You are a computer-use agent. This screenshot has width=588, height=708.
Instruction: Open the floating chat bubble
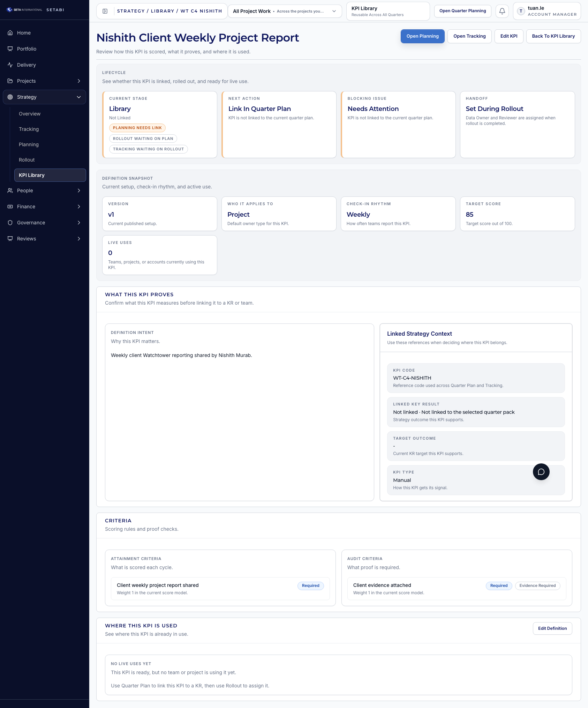point(541,471)
